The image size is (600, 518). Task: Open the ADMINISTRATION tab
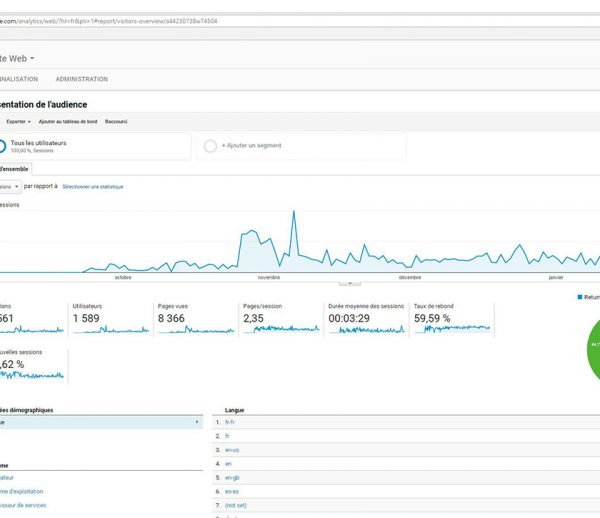[x=82, y=79]
